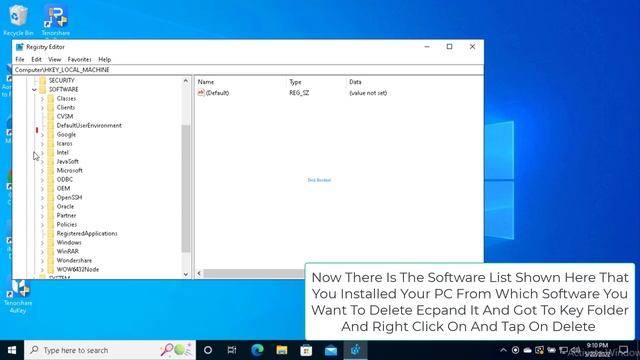The height and width of the screenshot is (360, 640).
Task: Open the Recycle Bin desktop icon
Action: 18,20
